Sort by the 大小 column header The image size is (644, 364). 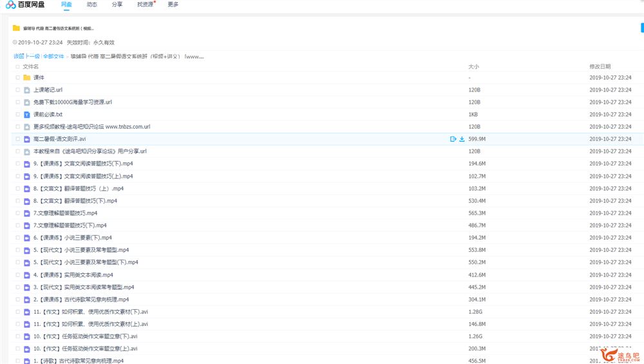[x=473, y=66]
